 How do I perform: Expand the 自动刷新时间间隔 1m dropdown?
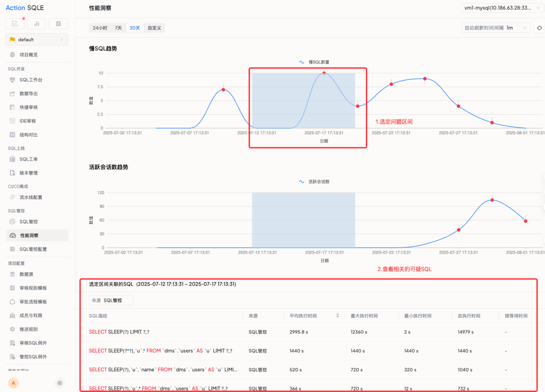point(496,28)
